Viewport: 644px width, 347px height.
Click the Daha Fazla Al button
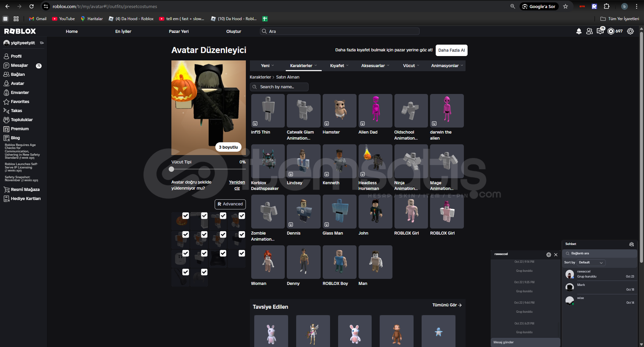click(451, 50)
